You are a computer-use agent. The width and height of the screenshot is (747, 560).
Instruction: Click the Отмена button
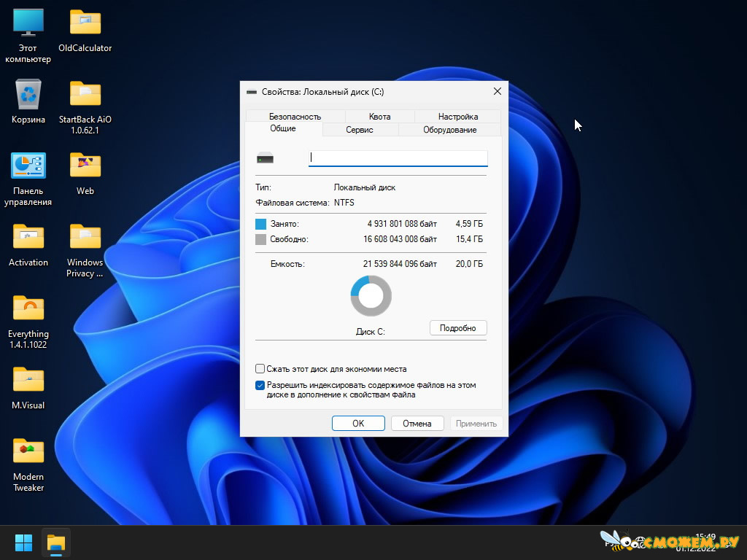pos(417,424)
